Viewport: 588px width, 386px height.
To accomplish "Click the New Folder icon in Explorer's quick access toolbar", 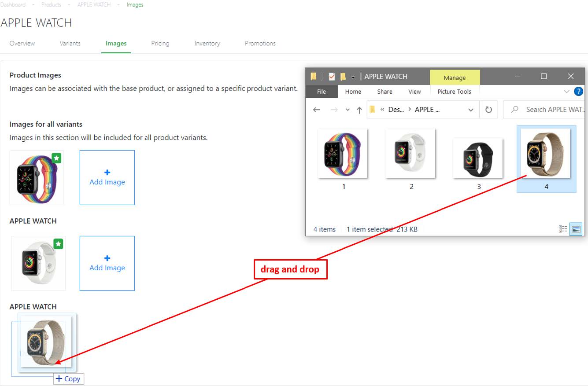I will coord(343,77).
